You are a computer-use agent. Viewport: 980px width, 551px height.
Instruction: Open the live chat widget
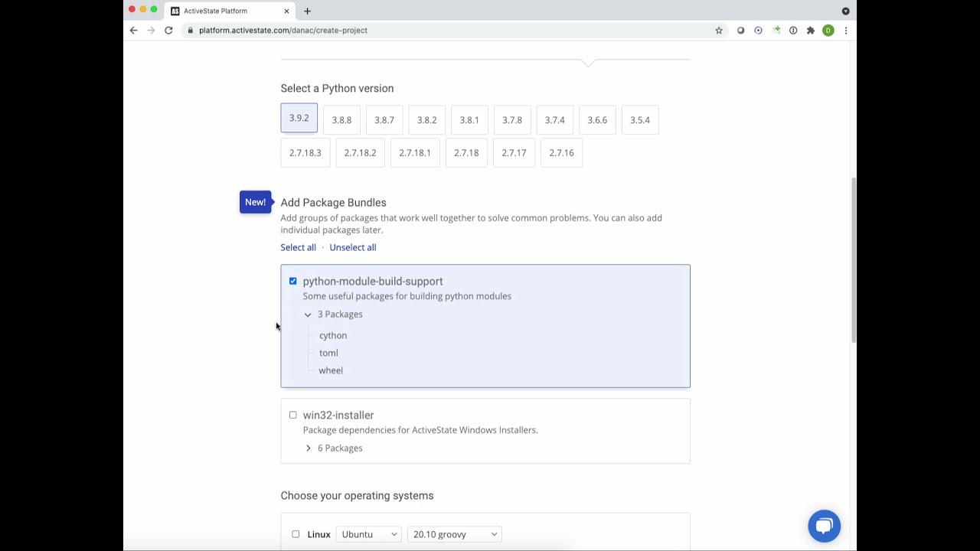[825, 526]
